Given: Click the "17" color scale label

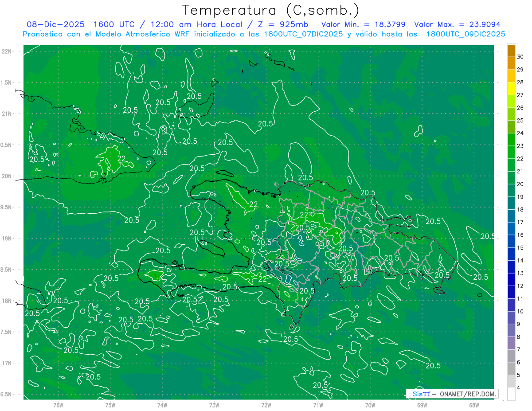Looking at the screenshot, I should coord(520,222).
